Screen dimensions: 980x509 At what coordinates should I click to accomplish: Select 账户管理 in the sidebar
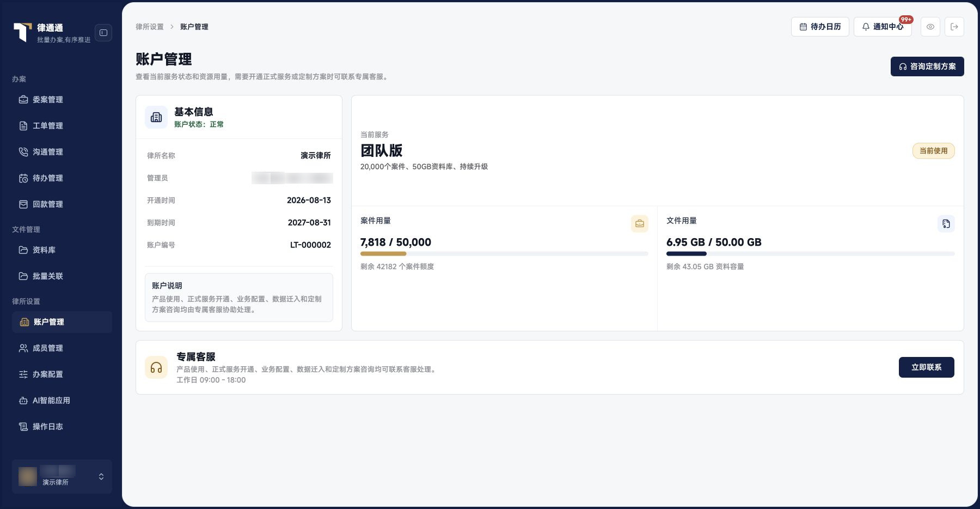click(62, 322)
